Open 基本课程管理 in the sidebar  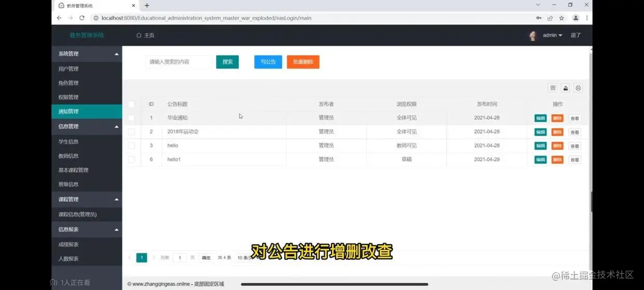coord(87,170)
